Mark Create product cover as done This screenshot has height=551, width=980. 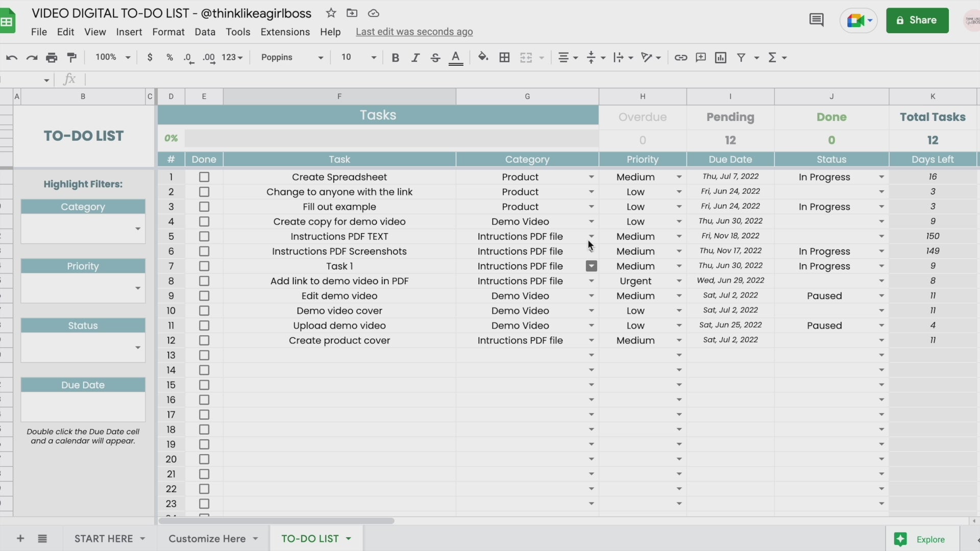pos(204,340)
